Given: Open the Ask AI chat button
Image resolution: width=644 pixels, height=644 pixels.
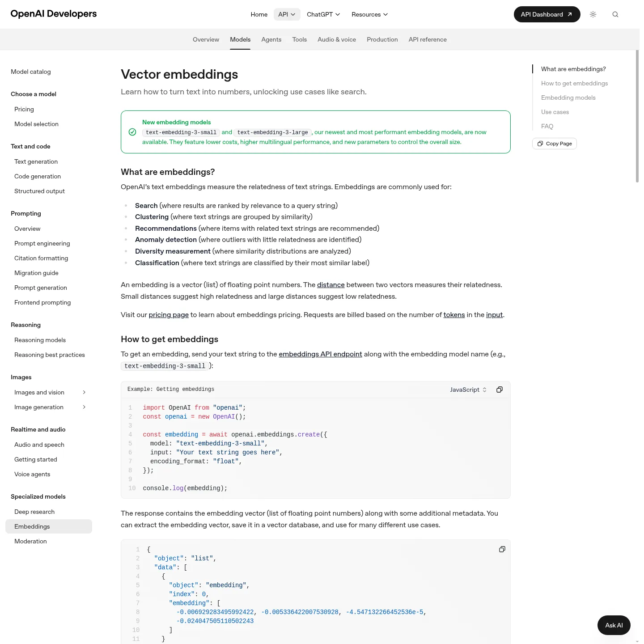Looking at the screenshot, I should tap(614, 625).
